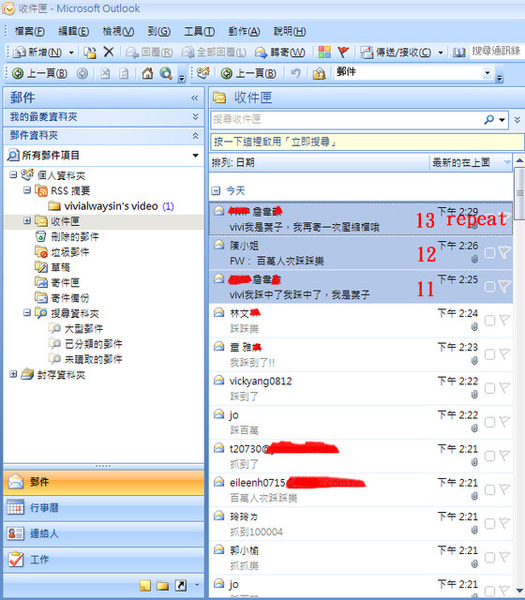This screenshot has width=525, height=600.
Task: Click the Refresh page icon in Web toolbar
Action: pyautogui.click(x=124, y=73)
